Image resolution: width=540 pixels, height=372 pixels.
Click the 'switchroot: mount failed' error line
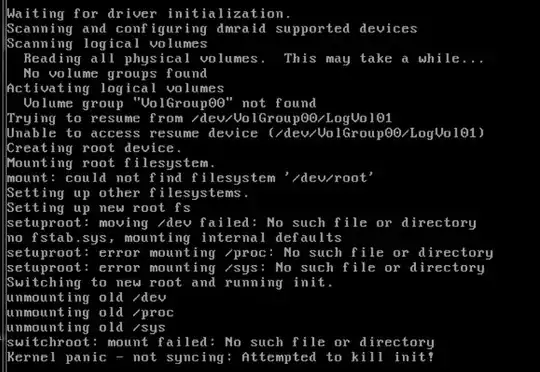(220, 343)
